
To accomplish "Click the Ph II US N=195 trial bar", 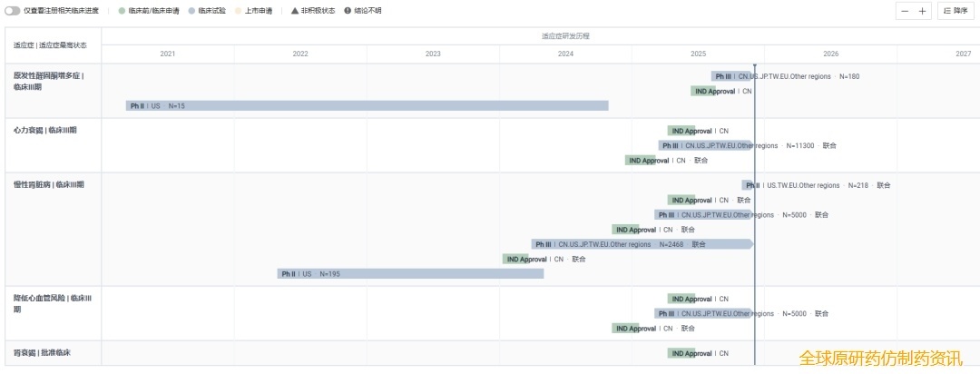I will tap(410, 273).
